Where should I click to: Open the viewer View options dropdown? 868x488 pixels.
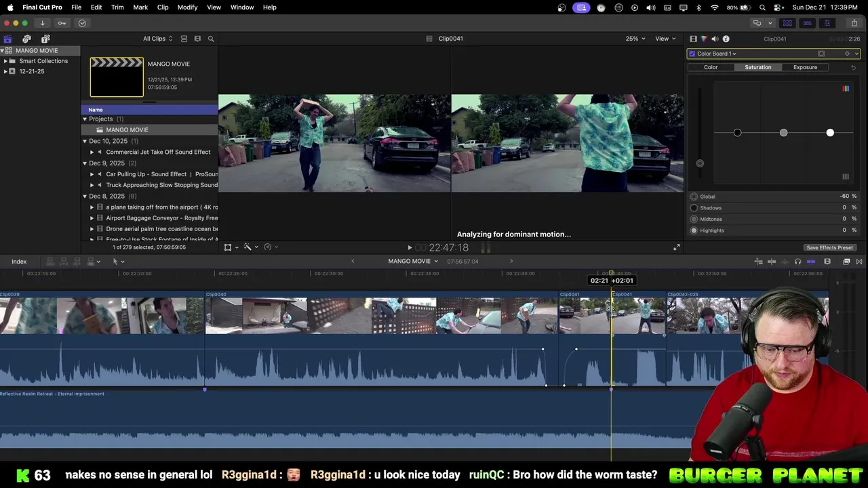[x=665, y=39]
